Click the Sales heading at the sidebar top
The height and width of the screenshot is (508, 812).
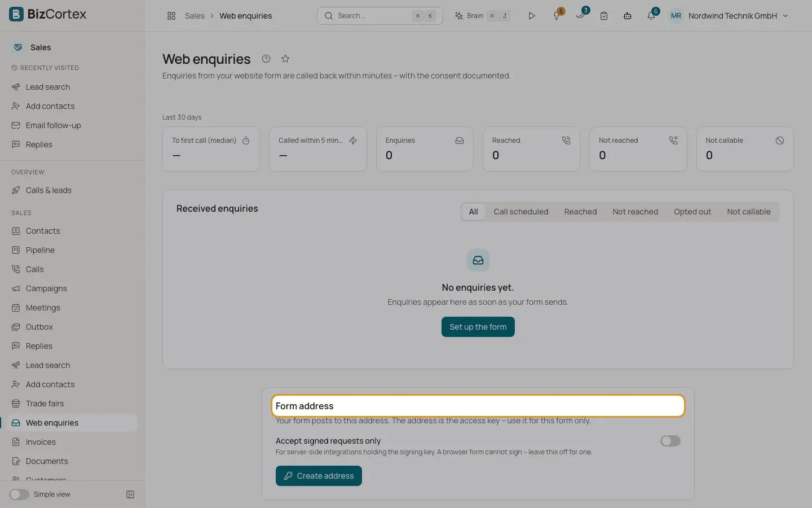pos(41,47)
